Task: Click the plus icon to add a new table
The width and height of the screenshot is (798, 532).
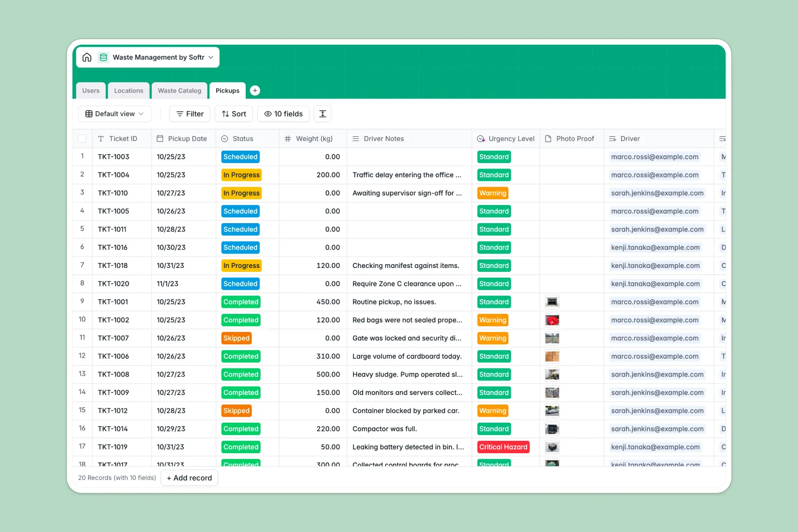Action: pos(255,90)
